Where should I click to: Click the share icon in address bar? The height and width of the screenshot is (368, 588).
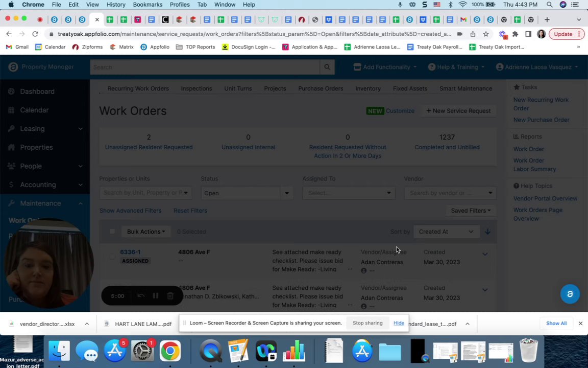tap(473, 34)
